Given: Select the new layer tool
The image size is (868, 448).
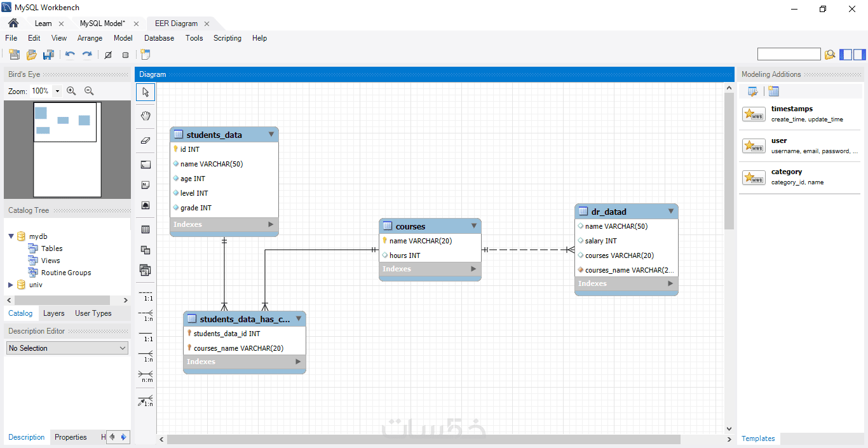Looking at the screenshot, I should click(x=146, y=165).
